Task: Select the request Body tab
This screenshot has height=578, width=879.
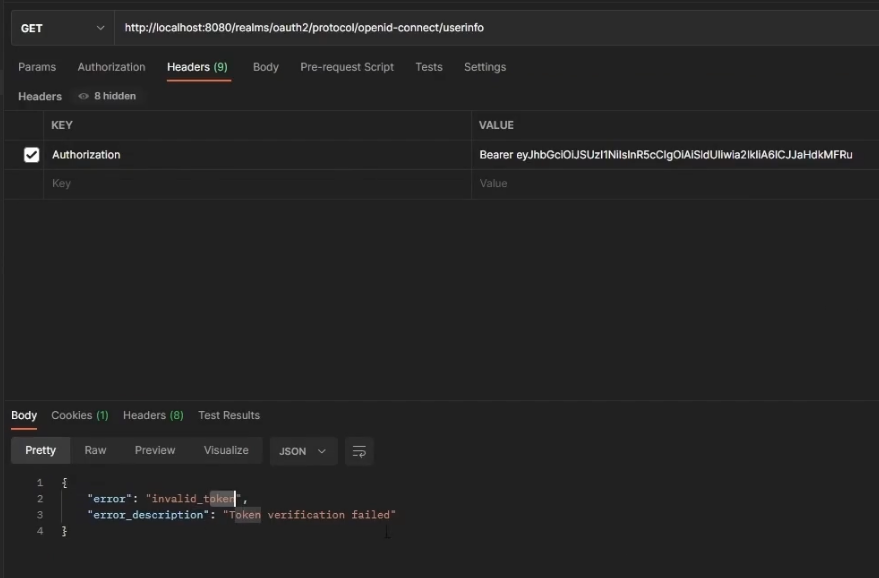Action: click(x=265, y=67)
